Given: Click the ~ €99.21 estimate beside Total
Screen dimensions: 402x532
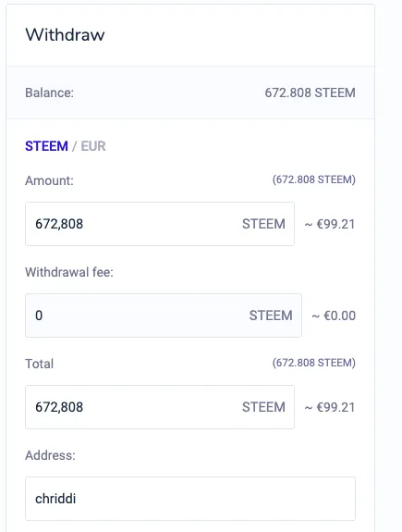Looking at the screenshot, I should [x=330, y=407].
